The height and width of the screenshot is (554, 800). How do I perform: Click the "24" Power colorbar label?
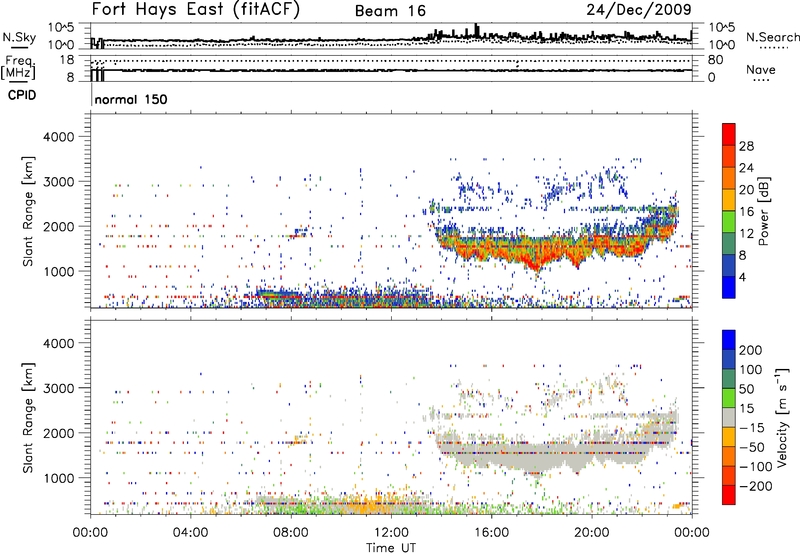[x=746, y=168]
